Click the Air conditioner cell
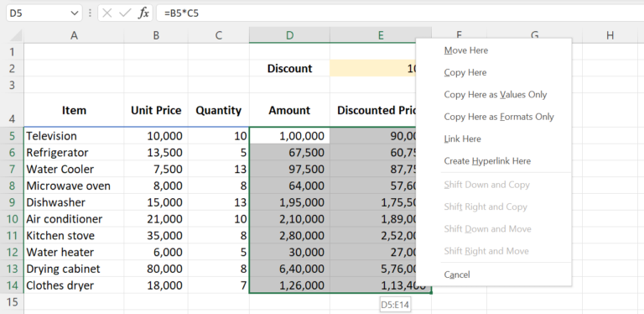Image resolution: width=644 pixels, height=314 pixels. [74, 218]
